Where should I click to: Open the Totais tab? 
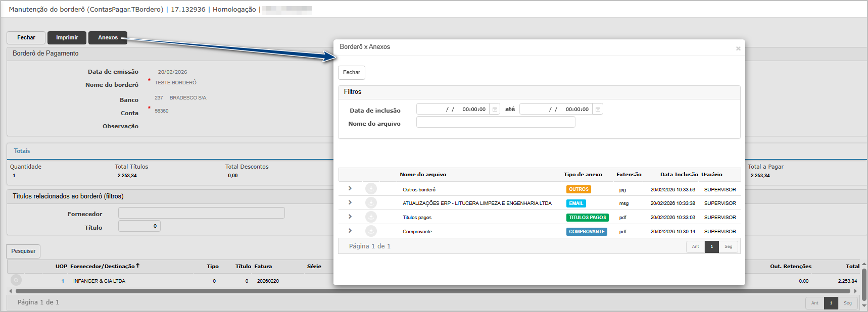(22, 151)
